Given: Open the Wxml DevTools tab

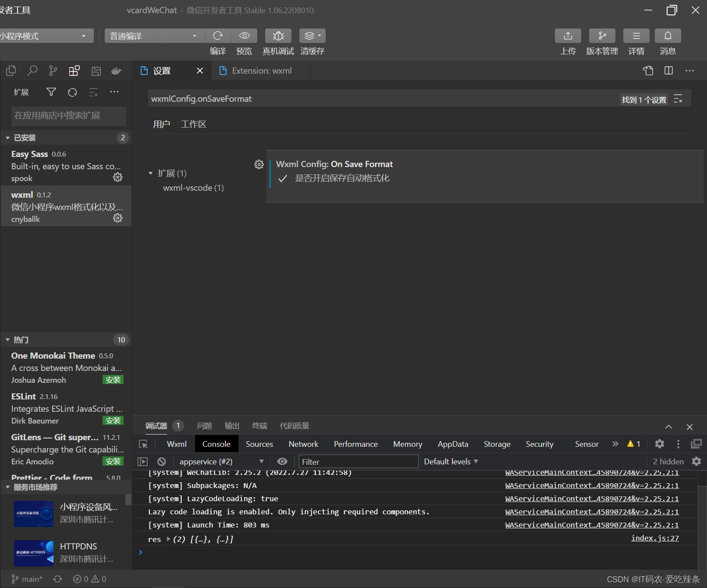Looking at the screenshot, I should coord(177,444).
